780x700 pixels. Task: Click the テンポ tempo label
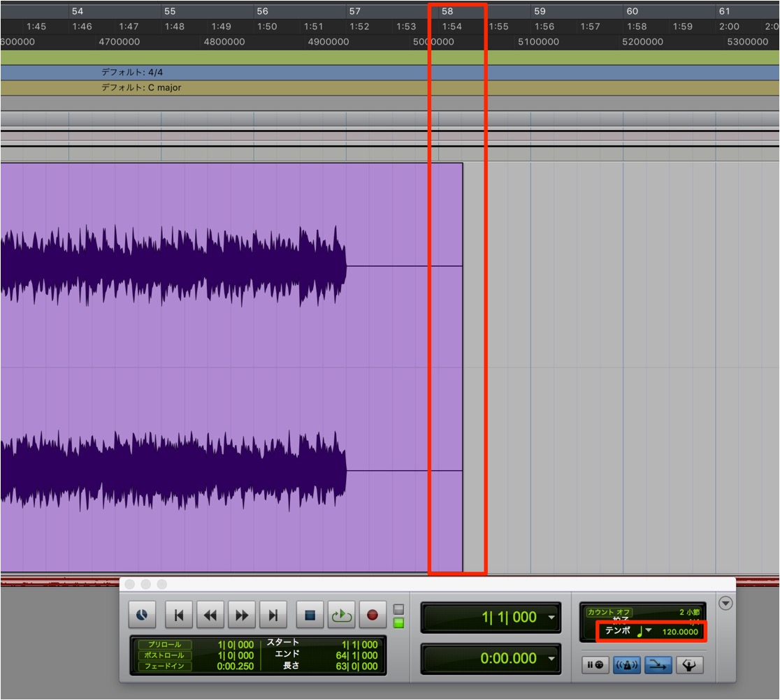(618, 631)
